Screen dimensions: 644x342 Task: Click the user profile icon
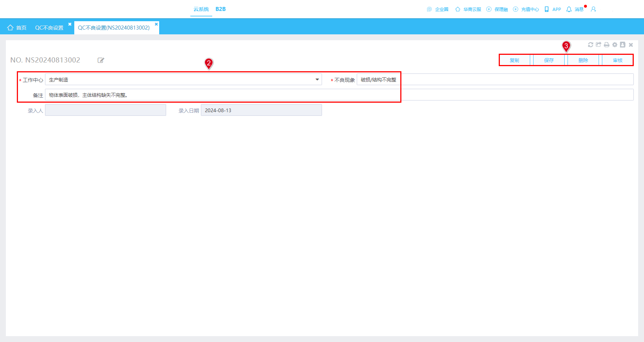(594, 9)
